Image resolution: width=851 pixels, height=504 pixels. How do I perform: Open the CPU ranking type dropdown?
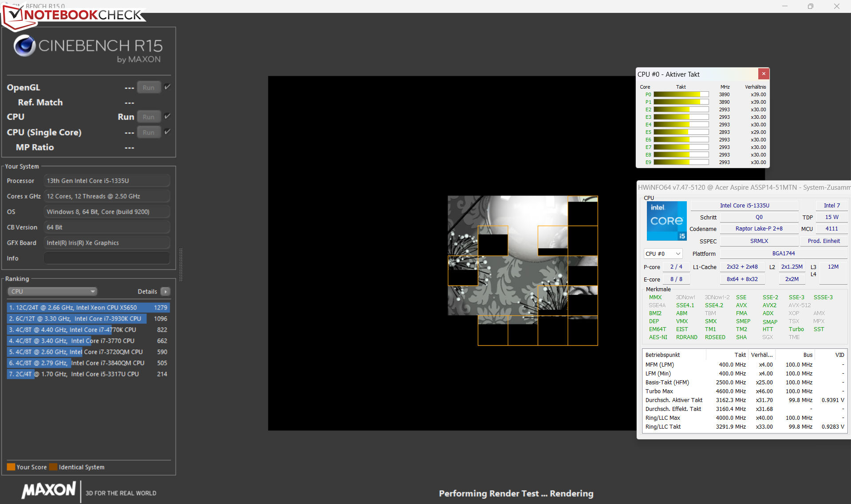tap(52, 292)
